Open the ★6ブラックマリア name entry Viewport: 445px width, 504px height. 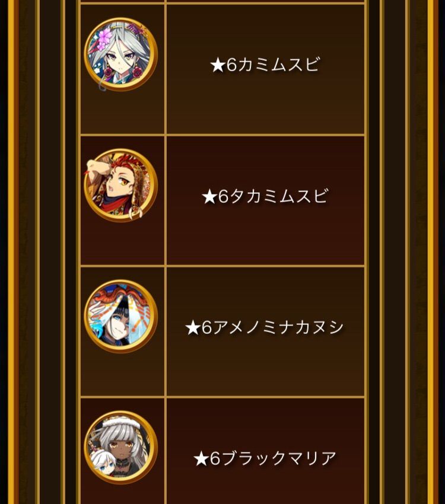[x=265, y=458]
